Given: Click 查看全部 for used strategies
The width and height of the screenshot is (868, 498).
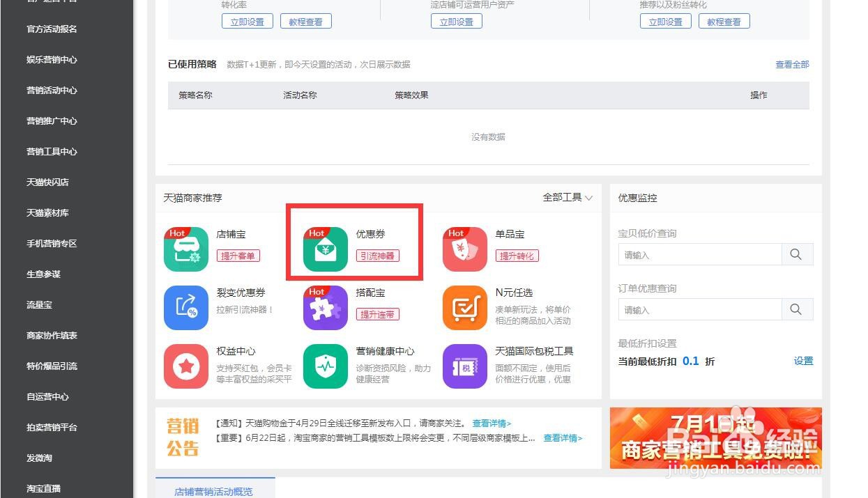Looking at the screenshot, I should 792,64.
